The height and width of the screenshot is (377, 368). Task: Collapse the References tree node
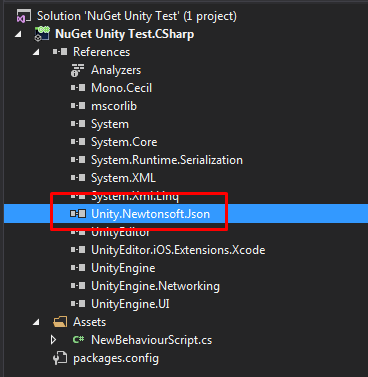36,52
